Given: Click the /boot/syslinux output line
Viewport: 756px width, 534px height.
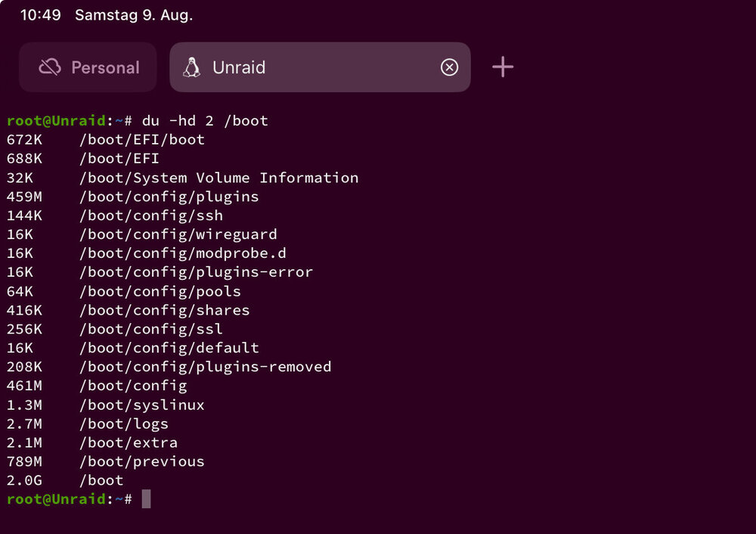Looking at the screenshot, I should pyautogui.click(x=106, y=405).
